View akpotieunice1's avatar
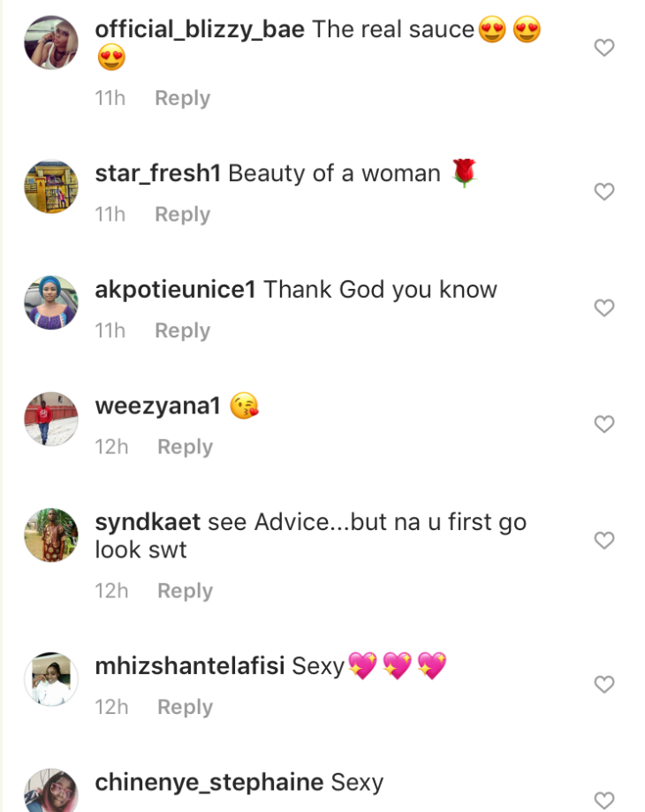 (x=51, y=302)
